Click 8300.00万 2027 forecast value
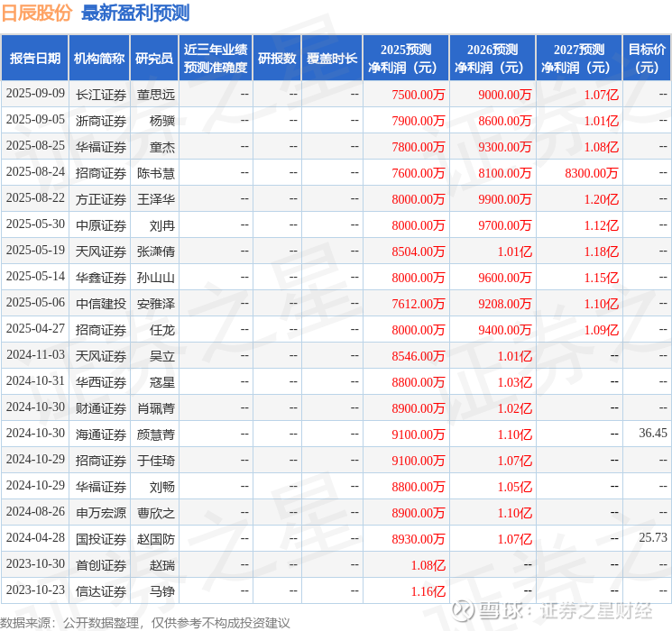This screenshot has width=672, height=631. coord(592,173)
